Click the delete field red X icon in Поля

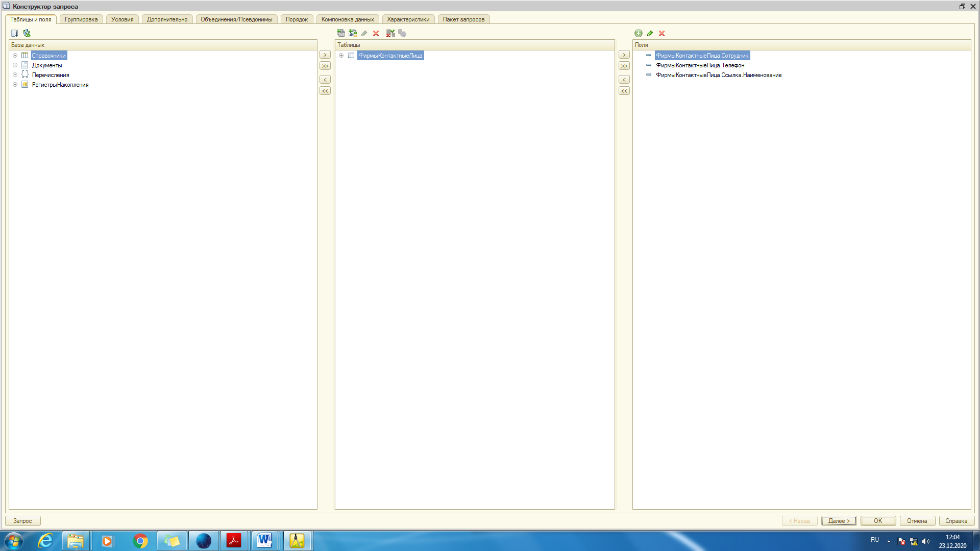pos(661,33)
